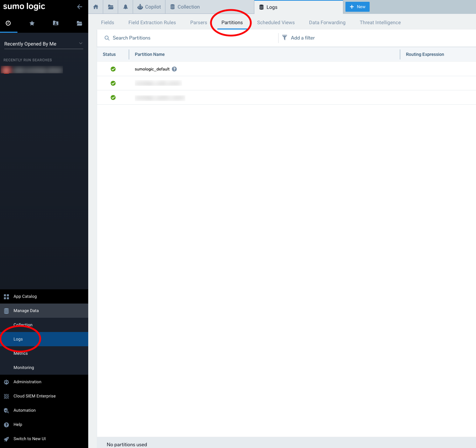
Task: Click the second row's green status icon
Action: point(113,83)
